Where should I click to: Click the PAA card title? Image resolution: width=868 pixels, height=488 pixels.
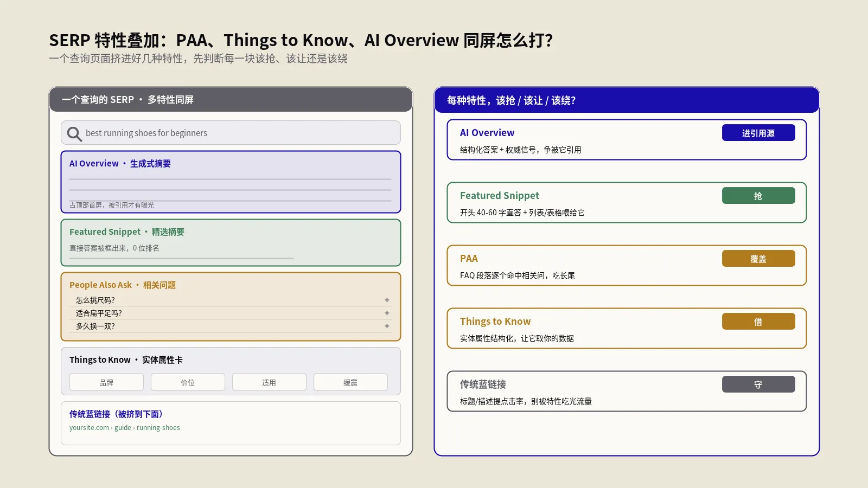click(469, 259)
